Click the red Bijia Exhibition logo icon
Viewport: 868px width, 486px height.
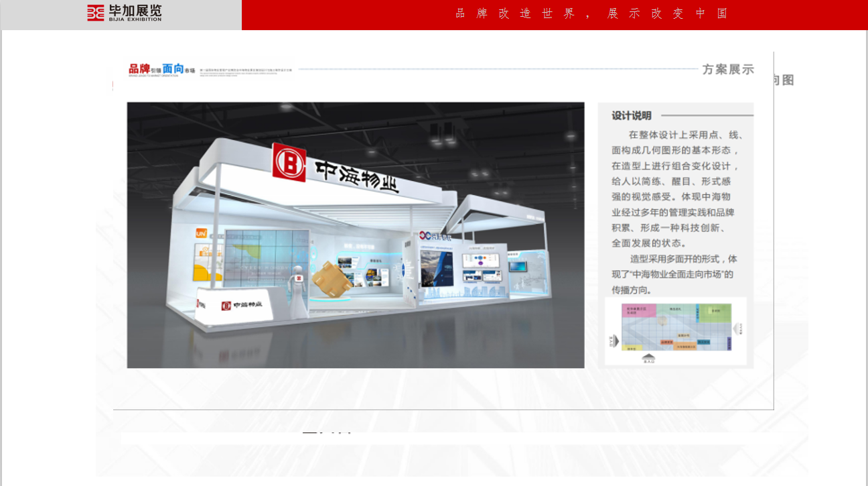point(96,13)
